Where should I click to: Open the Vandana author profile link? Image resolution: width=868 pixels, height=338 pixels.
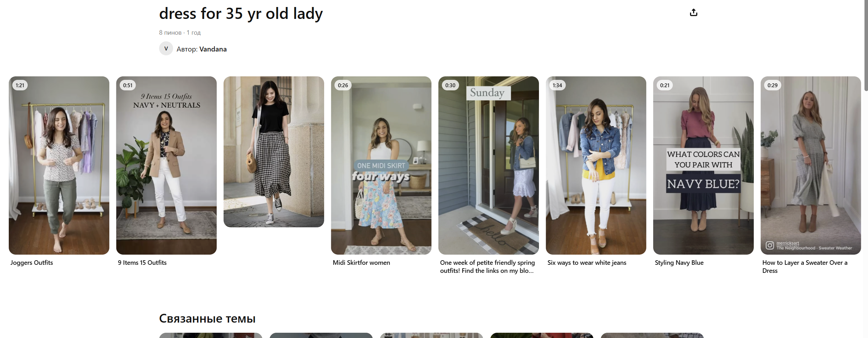pos(213,49)
